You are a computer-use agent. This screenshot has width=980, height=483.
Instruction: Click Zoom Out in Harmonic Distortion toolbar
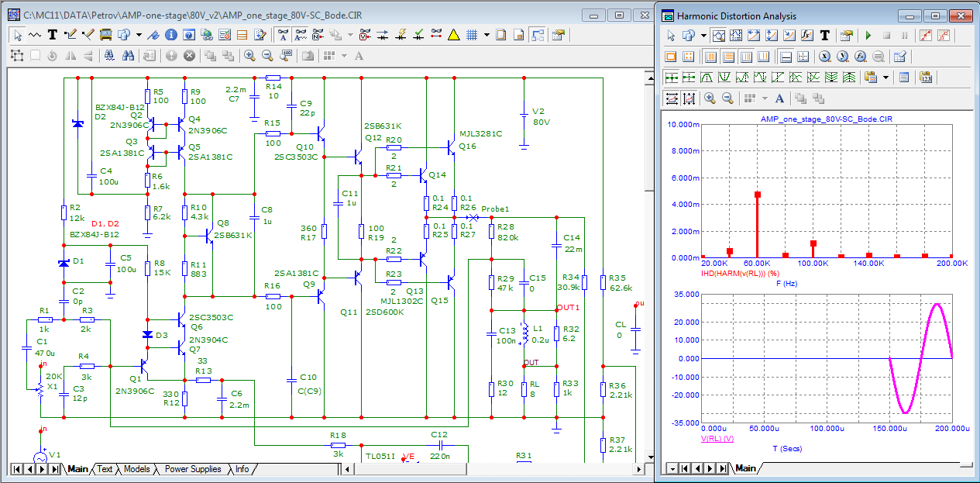727,98
